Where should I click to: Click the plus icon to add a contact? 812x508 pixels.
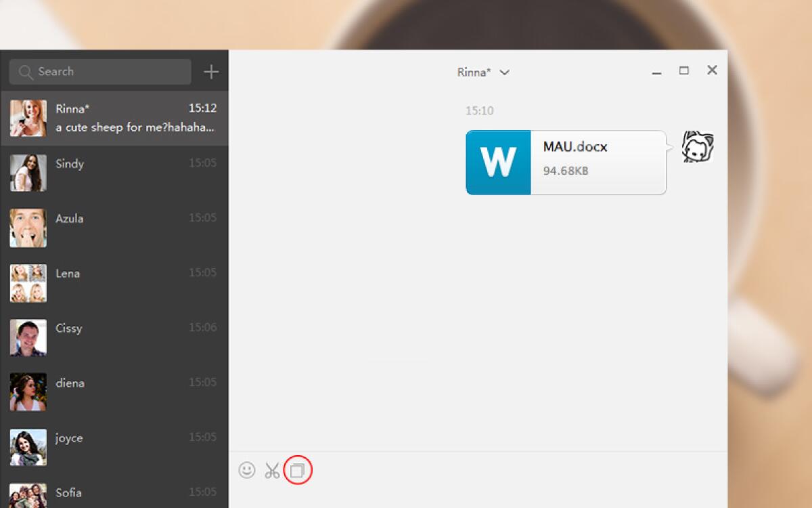[x=210, y=70]
